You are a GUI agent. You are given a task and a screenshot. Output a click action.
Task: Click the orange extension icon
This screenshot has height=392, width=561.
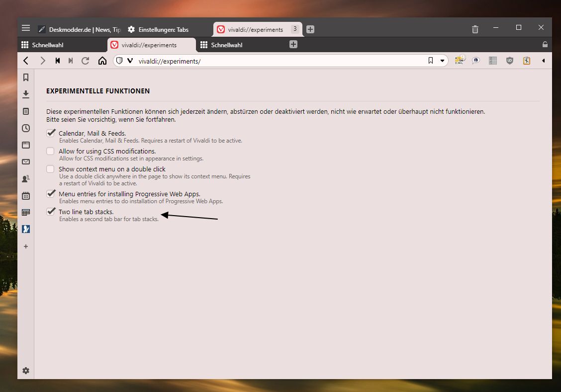click(526, 61)
